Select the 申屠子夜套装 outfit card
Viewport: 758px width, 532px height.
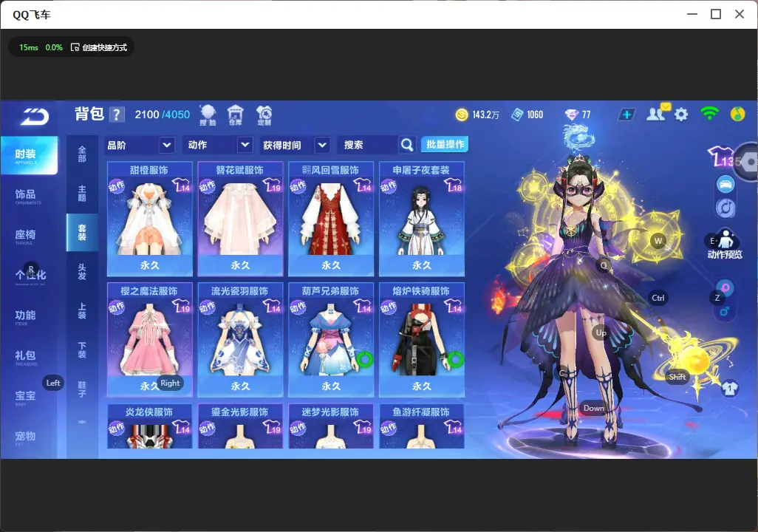[x=422, y=219]
